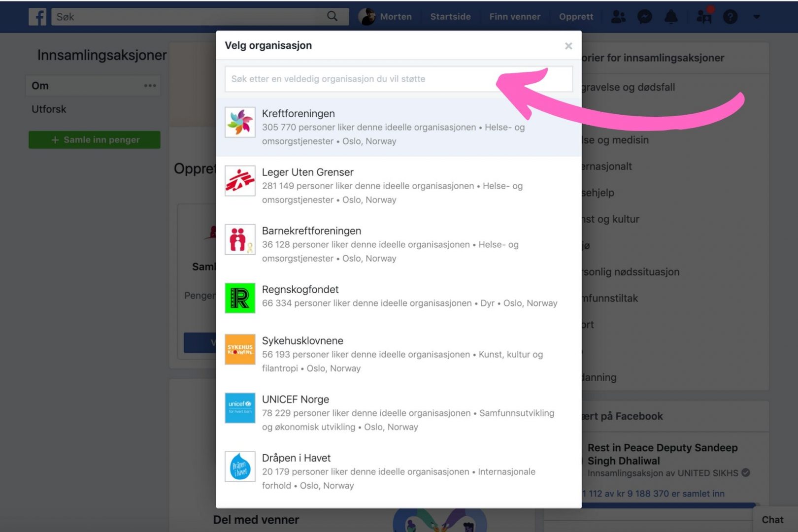
Task: Click the Kreftforeningen logo
Action: 240,122
